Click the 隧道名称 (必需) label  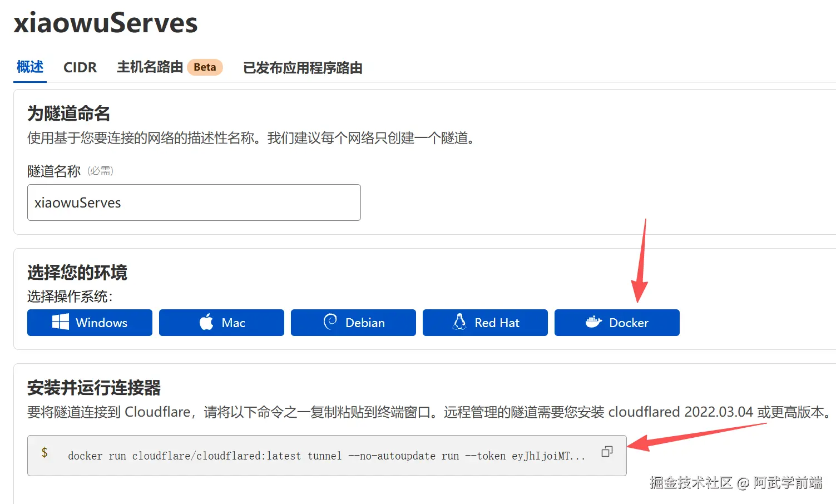click(70, 171)
